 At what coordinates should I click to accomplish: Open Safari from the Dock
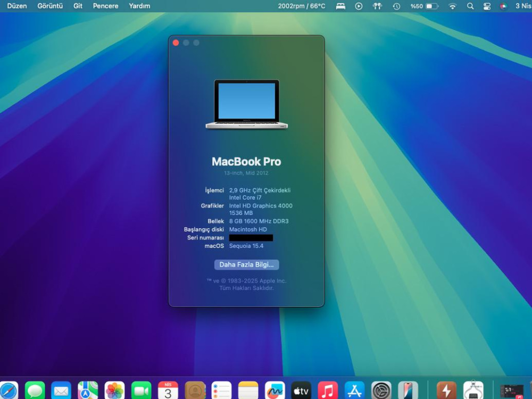point(8,390)
